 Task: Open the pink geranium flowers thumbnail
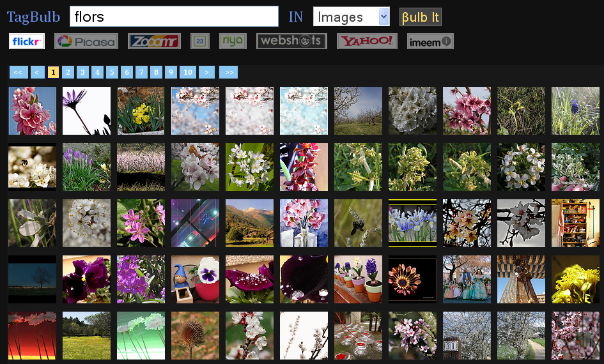point(141,223)
